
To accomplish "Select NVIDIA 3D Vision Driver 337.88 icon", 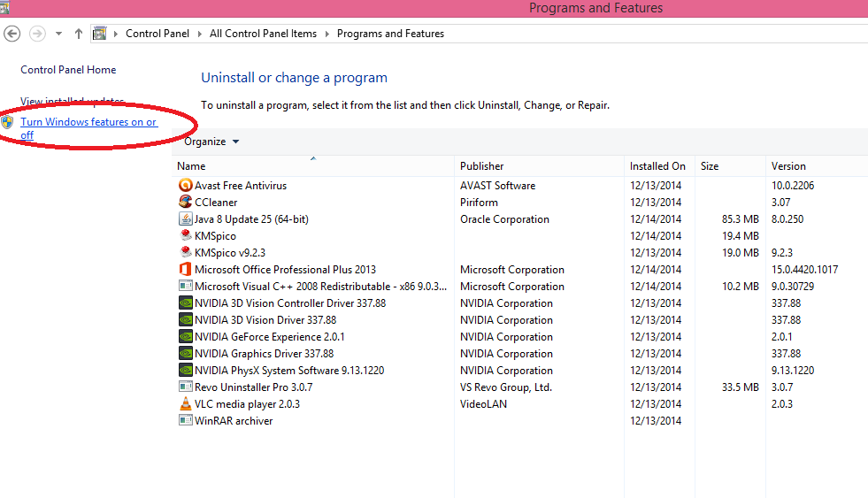I will pos(186,319).
